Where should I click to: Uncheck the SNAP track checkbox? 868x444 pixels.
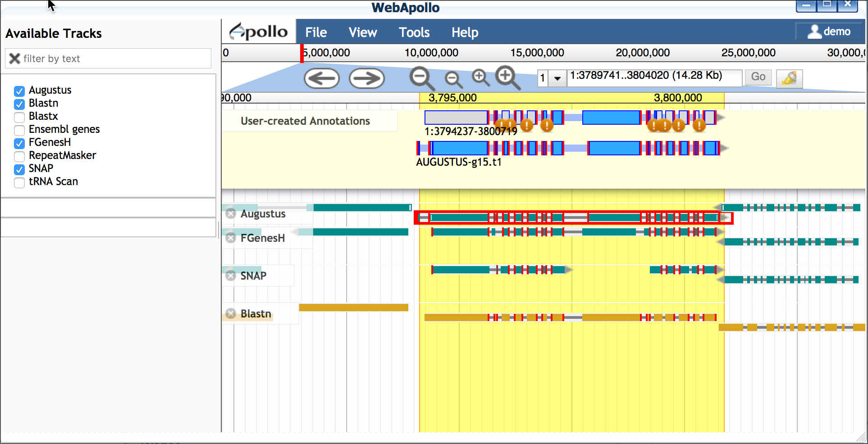[x=19, y=169]
